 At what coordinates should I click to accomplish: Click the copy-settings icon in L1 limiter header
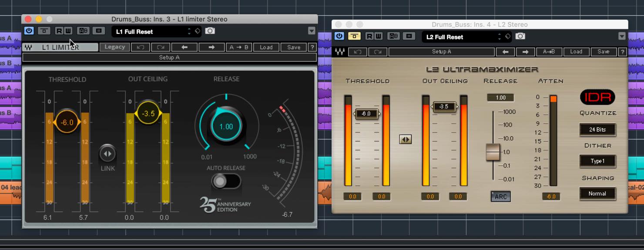pos(99,31)
